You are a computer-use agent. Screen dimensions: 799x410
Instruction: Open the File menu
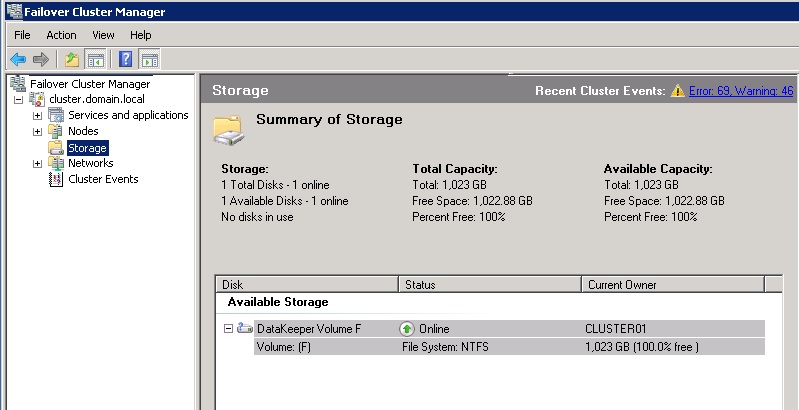click(22, 35)
